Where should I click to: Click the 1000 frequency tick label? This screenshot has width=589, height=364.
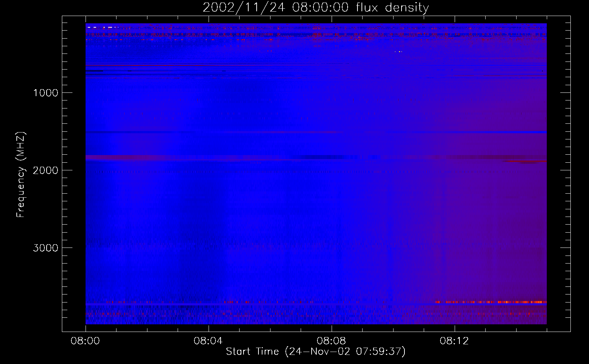pos(46,93)
